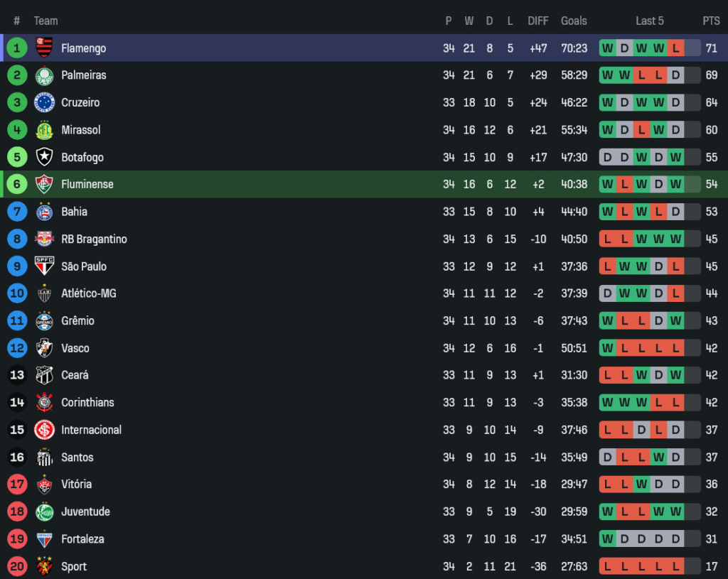Open the Fluminense team link
The height and width of the screenshot is (579, 728).
(87, 185)
